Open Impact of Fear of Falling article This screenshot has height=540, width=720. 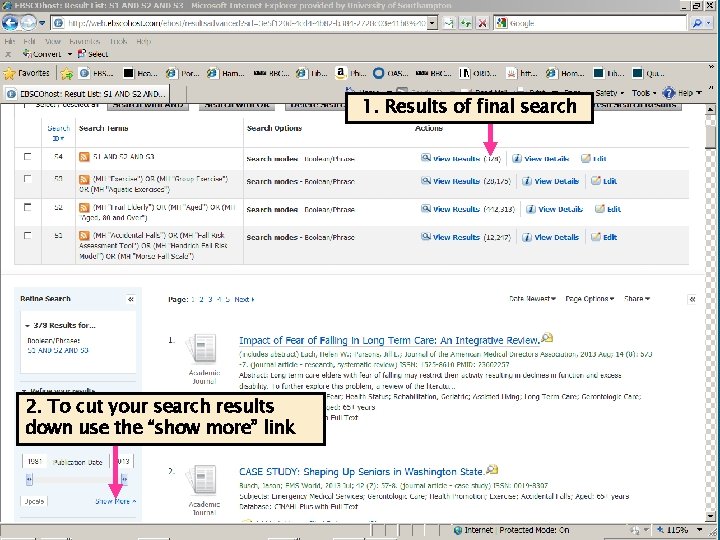(389, 340)
